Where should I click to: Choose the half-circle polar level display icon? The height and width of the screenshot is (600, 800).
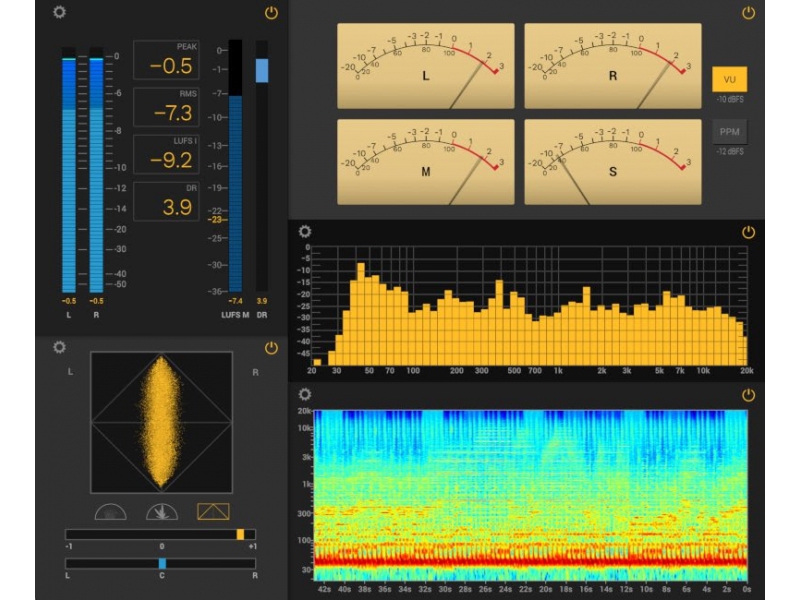[x=110, y=512]
